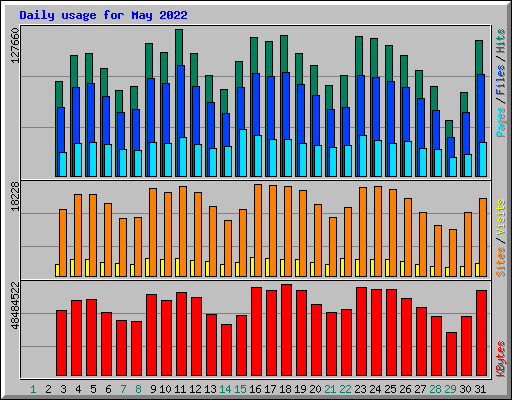Click the yellow sites bar for day 3
The width and height of the screenshot is (512, 400).
57,270
